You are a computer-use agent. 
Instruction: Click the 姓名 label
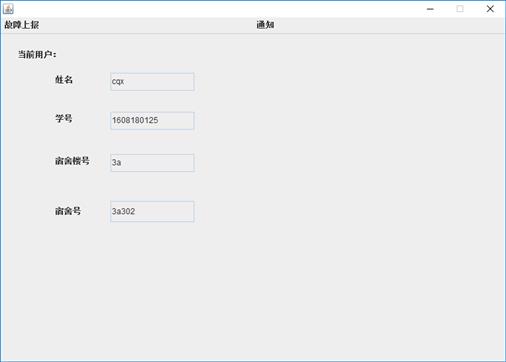pyautogui.click(x=64, y=80)
